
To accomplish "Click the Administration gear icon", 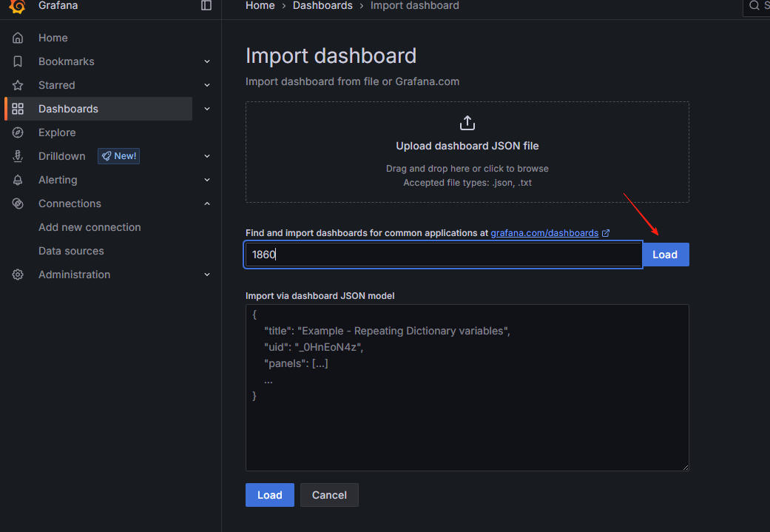I will point(18,275).
